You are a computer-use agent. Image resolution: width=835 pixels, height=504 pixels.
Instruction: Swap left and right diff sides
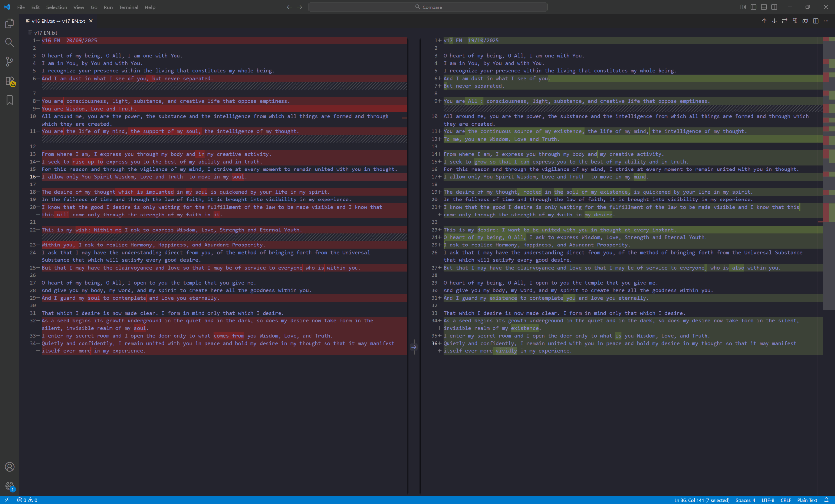point(784,21)
